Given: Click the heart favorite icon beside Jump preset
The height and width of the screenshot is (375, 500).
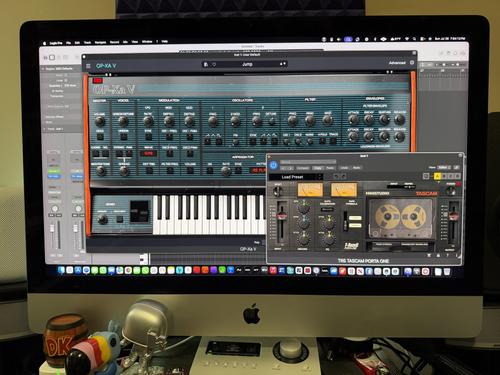Looking at the screenshot, I should (214, 64).
